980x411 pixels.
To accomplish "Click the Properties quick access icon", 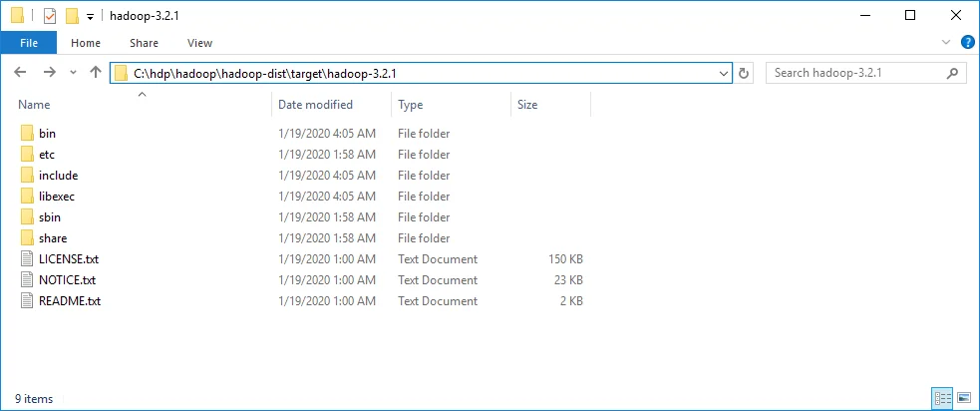I will pyautogui.click(x=50, y=16).
